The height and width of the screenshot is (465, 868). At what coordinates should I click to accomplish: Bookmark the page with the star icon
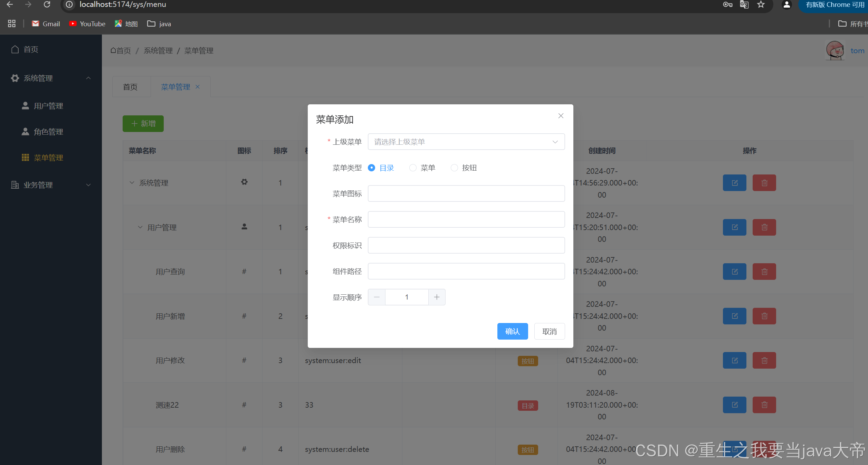coord(761,4)
